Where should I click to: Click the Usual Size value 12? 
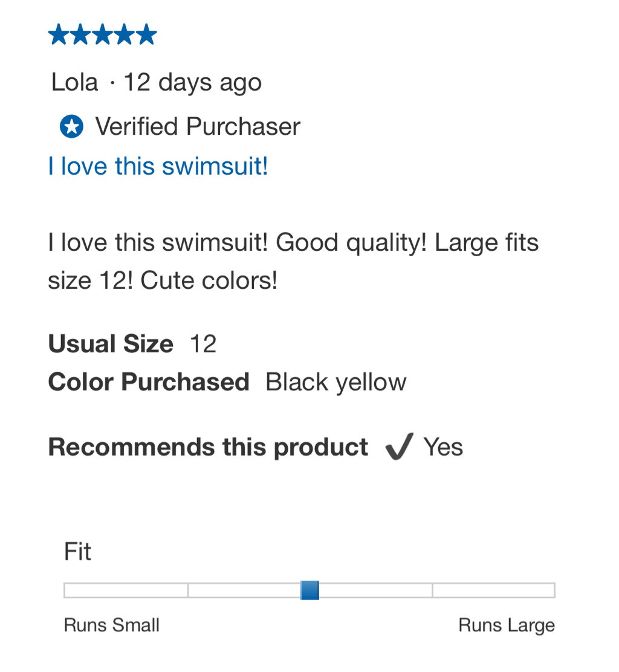pyautogui.click(x=203, y=344)
